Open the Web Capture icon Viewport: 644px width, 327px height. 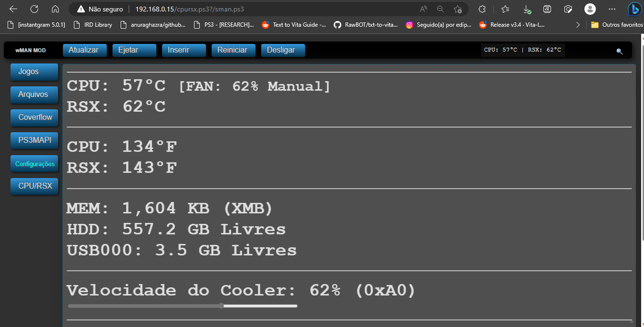pyautogui.click(x=568, y=9)
